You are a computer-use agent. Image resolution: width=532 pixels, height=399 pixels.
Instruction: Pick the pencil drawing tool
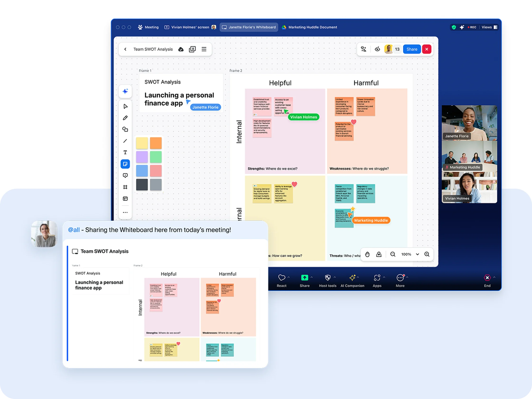point(125,118)
